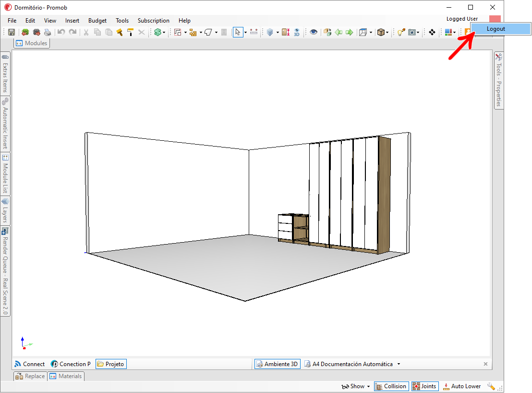The image size is (532, 393).
Task: Click the eye view icon in toolbar
Action: 314,32
